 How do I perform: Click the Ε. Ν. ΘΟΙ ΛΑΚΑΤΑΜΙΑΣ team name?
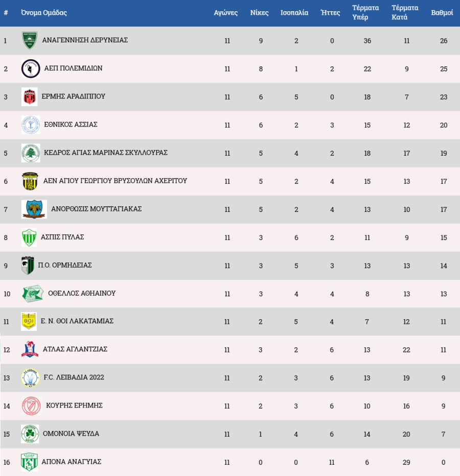(x=77, y=321)
